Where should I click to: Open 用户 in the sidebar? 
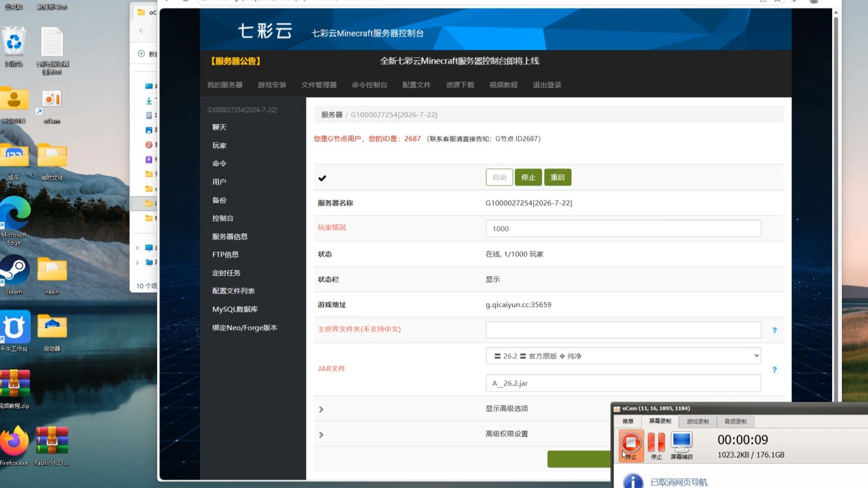219,181
